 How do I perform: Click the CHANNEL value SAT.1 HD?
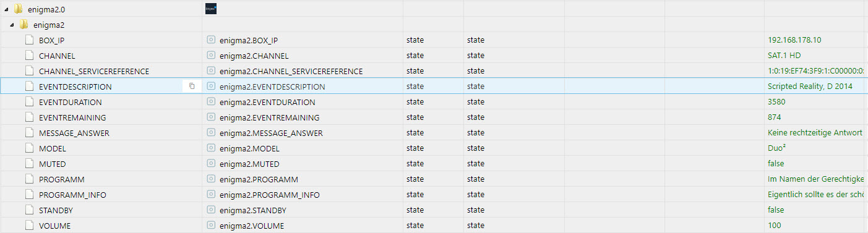[x=785, y=56]
